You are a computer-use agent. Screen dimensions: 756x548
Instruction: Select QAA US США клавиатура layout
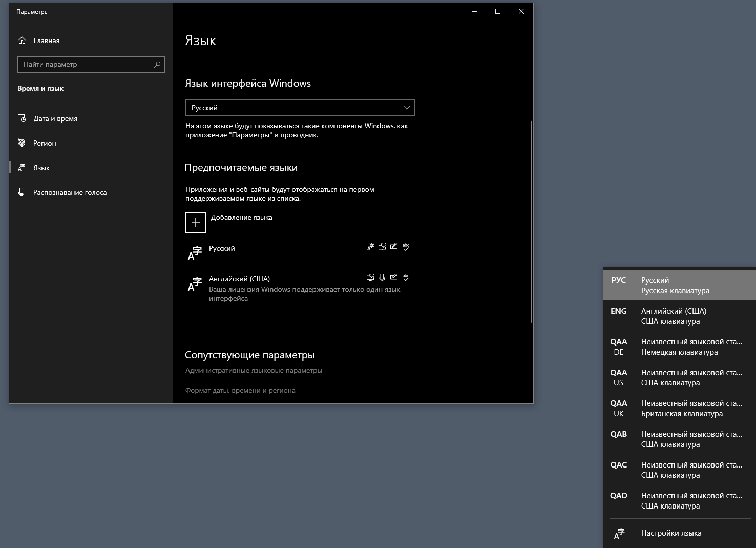pos(680,377)
